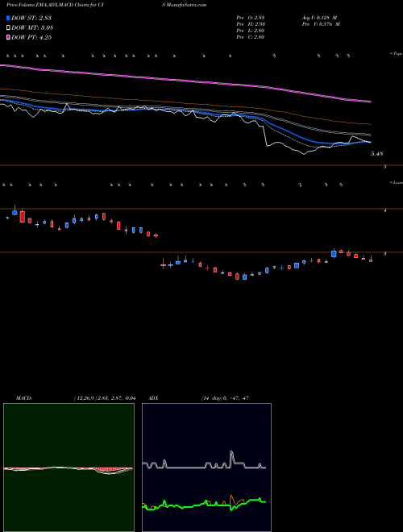Select the 'DOW ST: 2.83' legend label
The width and height of the screenshot is (403, 532).
click(x=31, y=18)
